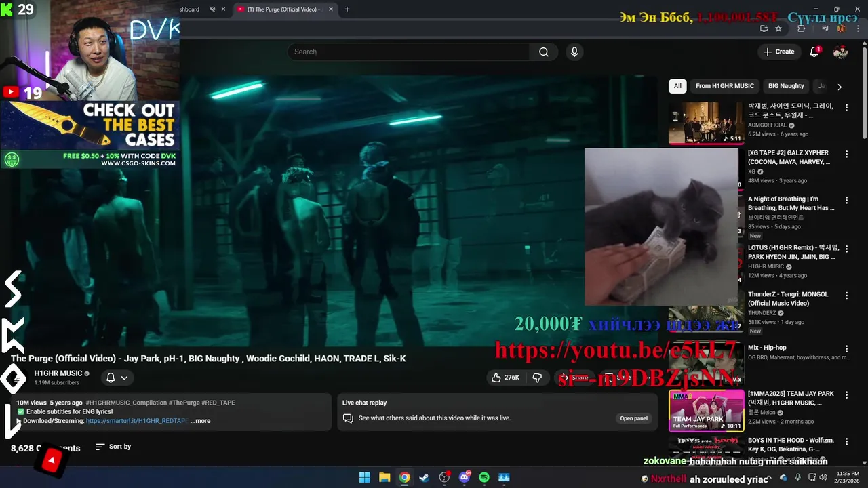Screen dimensions: 868x488
Task: Close the dashboard browser tab
Action: [x=223, y=9]
